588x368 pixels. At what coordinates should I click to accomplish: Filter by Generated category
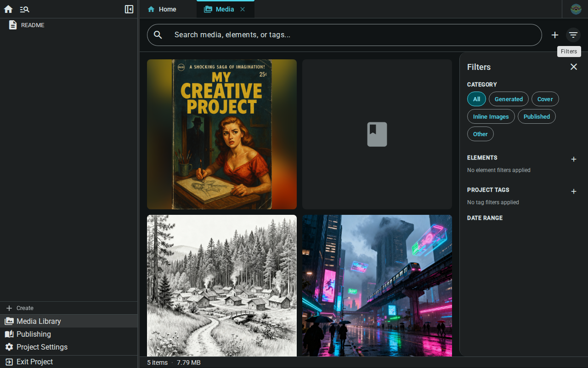(509, 99)
